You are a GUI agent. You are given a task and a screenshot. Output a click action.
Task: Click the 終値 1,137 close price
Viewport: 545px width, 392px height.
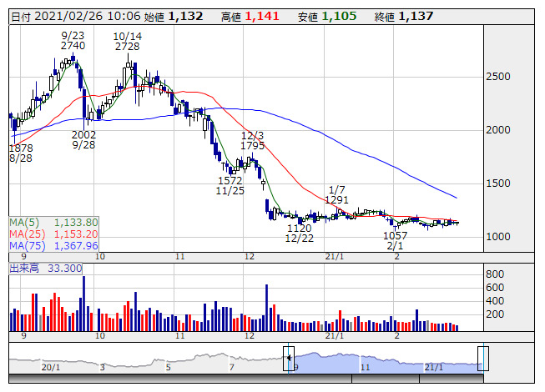pos(404,17)
